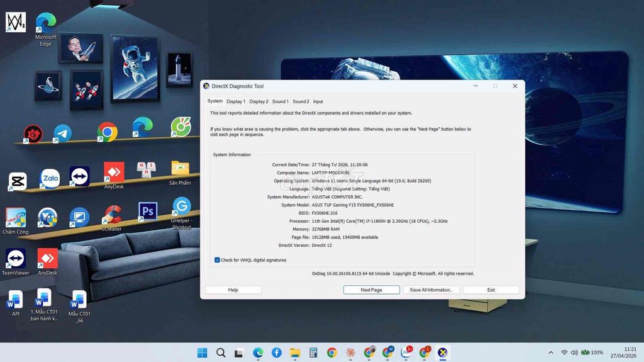The width and height of the screenshot is (644, 362).
Task: Open TeamViewer labeled desktop icon
Action: (x=16, y=262)
